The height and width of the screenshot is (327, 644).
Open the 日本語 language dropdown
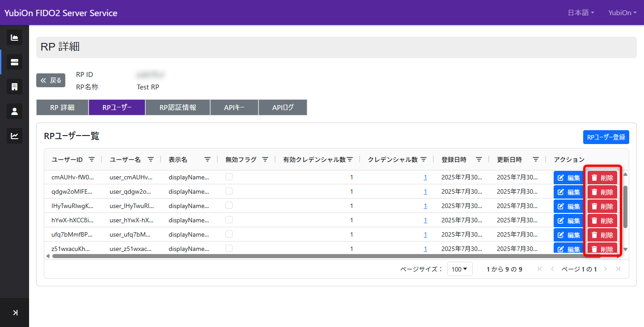point(581,13)
